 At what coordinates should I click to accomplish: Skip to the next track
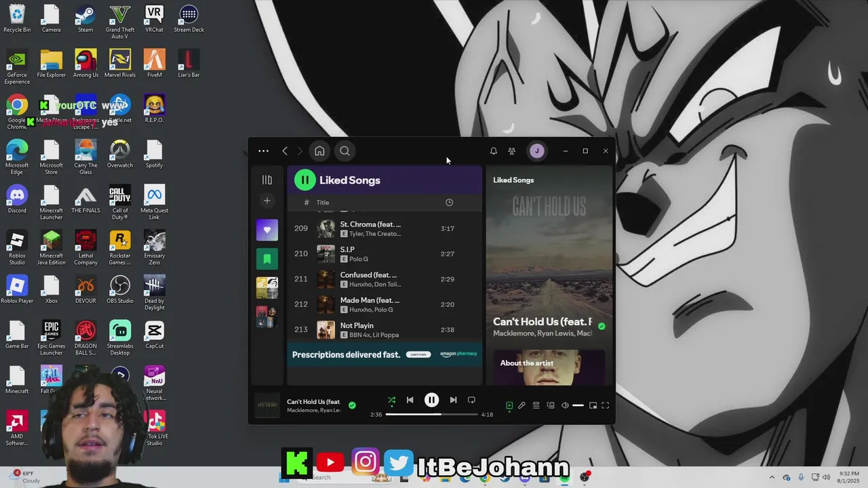(453, 400)
